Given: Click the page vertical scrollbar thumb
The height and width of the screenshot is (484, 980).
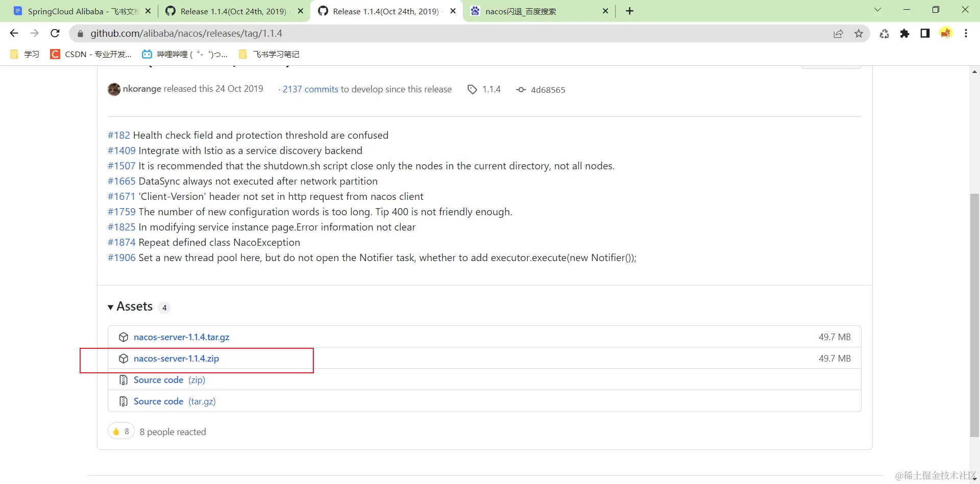Looking at the screenshot, I should (974, 315).
